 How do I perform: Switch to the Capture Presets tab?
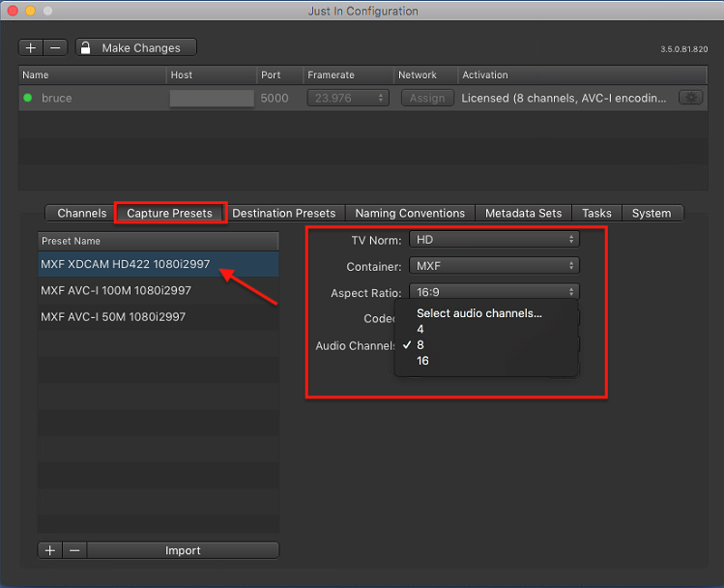tap(169, 213)
